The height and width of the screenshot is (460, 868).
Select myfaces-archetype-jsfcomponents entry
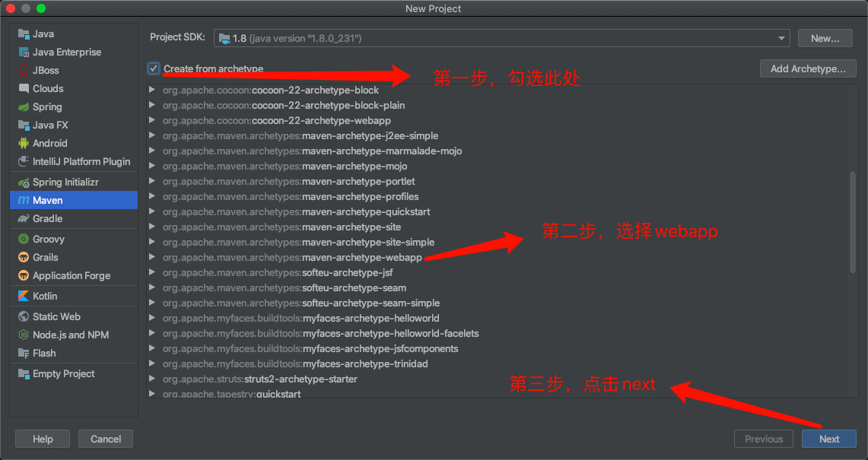click(x=310, y=349)
